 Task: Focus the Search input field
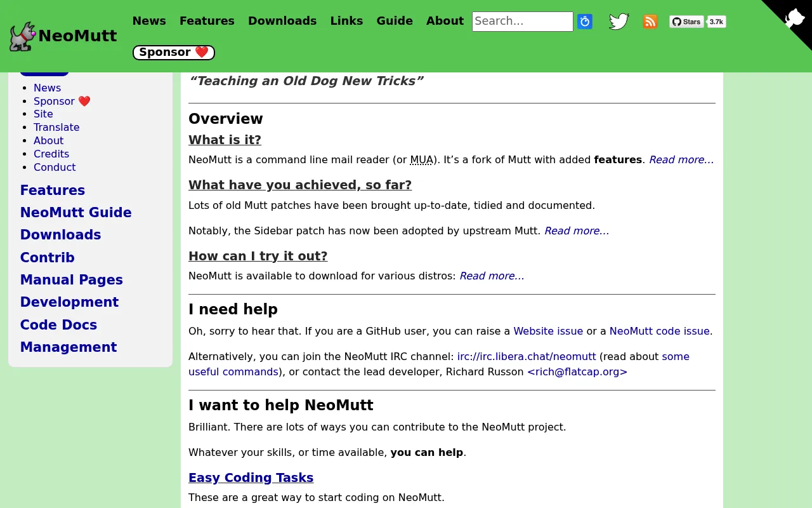pyautogui.click(x=523, y=22)
